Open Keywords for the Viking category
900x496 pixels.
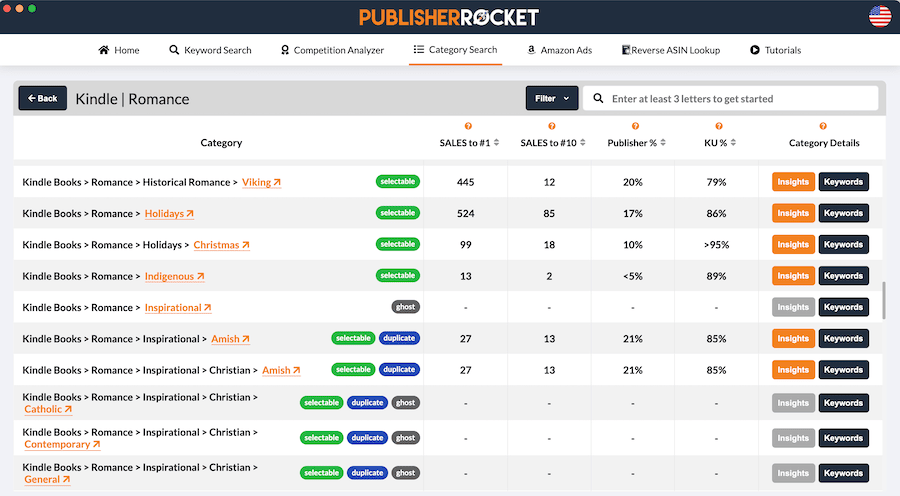[843, 182]
